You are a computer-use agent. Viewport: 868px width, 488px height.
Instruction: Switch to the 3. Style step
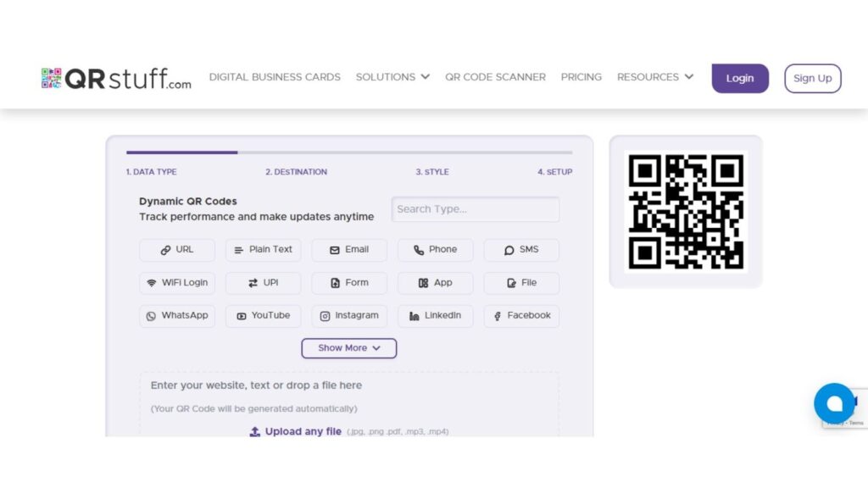tap(432, 171)
